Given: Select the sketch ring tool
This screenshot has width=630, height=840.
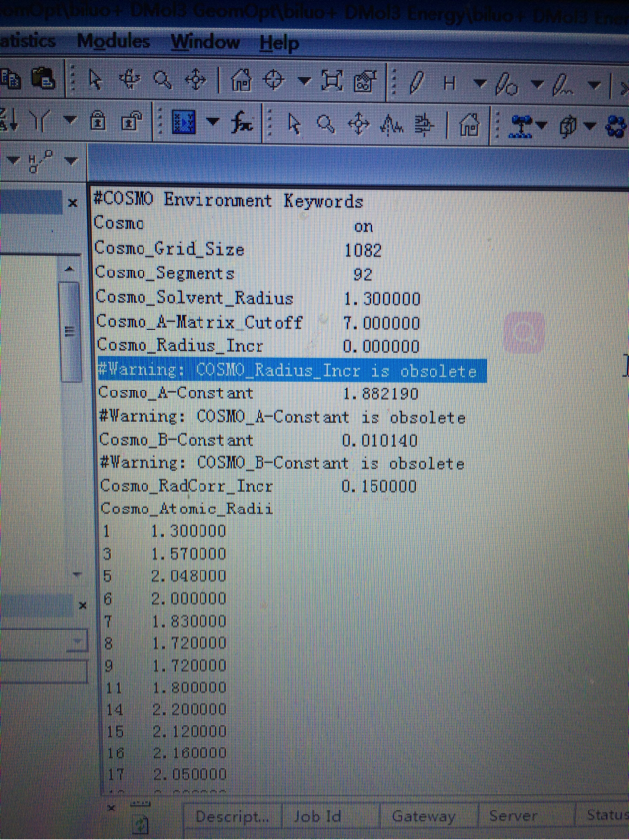Looking at the screenshot, I should [506, 85].
